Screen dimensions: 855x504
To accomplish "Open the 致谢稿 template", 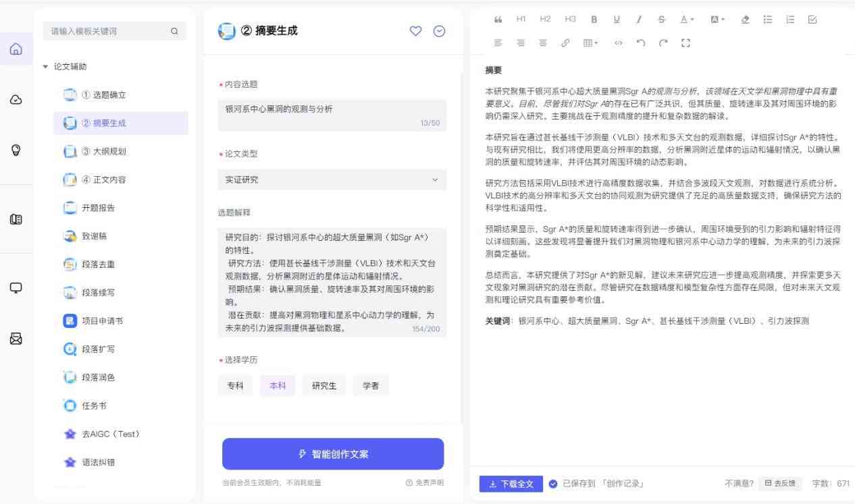I will coord(121,236).
